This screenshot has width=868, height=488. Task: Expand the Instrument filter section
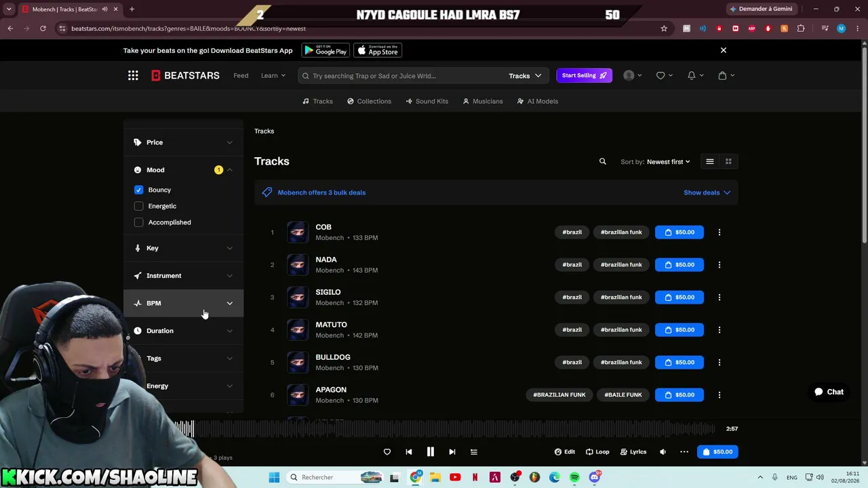click(x=183, y=276)
